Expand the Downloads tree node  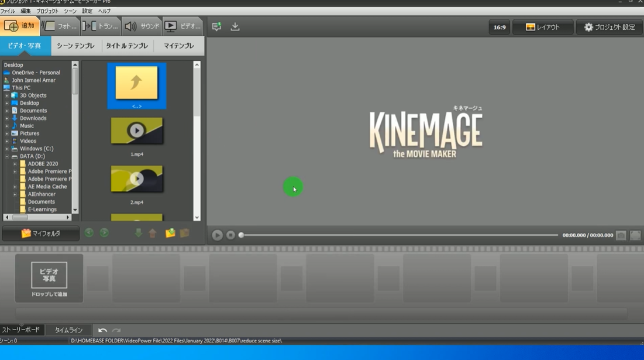7,118
